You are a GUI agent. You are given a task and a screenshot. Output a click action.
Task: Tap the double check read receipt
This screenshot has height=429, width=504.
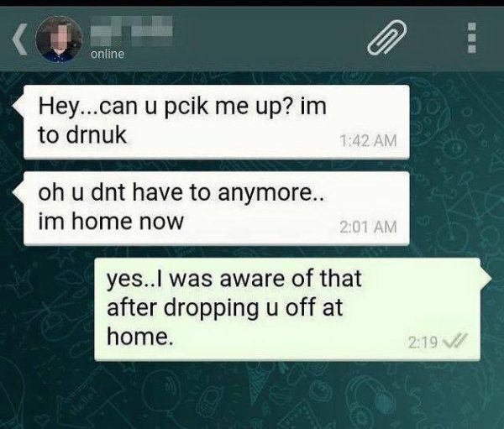[x=454, y=341]
